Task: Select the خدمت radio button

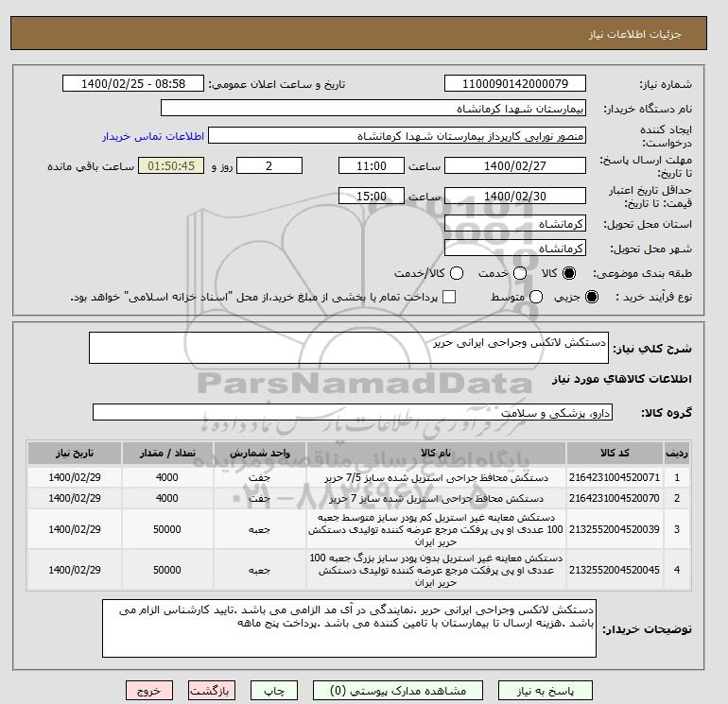Action: click(x=520, y=273)
